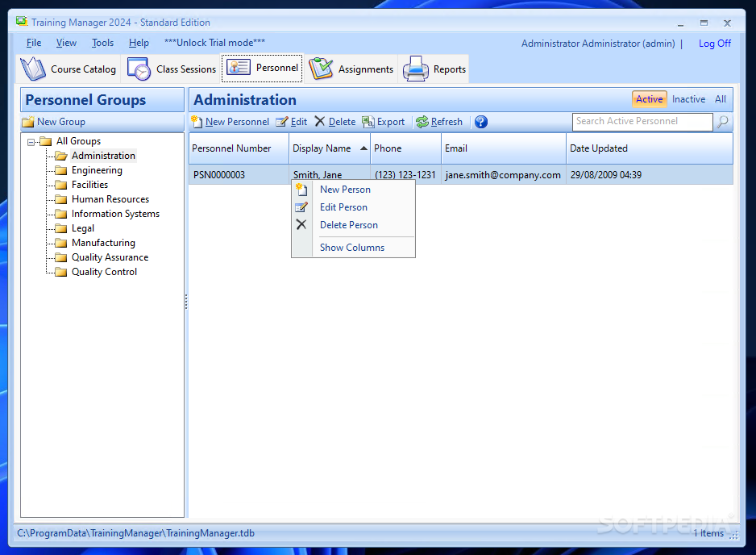Toggle Display Name sort arrow
This screenshot has height=555, width=756.
click(x=364, y=148)
